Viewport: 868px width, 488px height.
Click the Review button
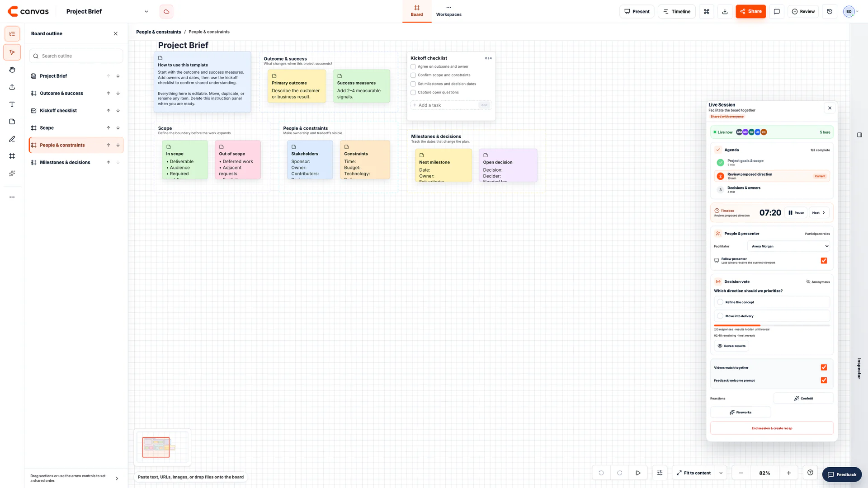(x=803, y=11)
